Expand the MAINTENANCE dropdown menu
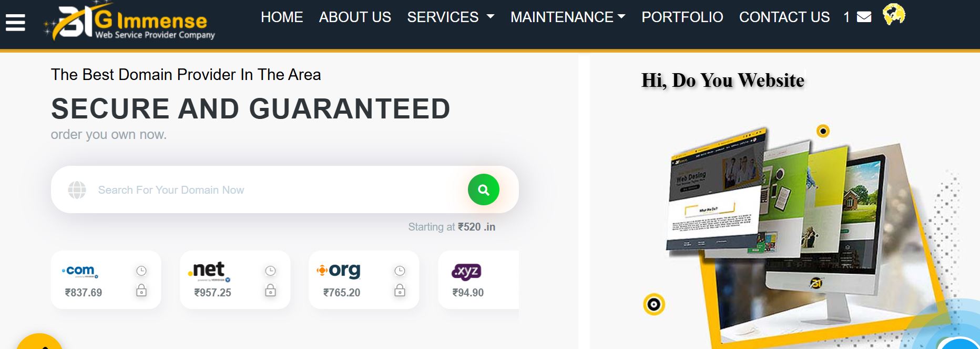 click(568, 17)
